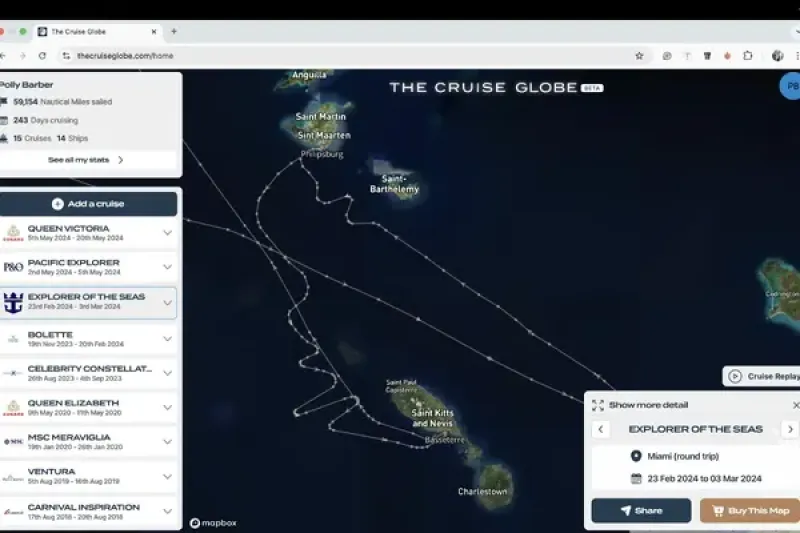Click the Nautical Miles sailed stat
800x533 pixels.
coord(63,101)
